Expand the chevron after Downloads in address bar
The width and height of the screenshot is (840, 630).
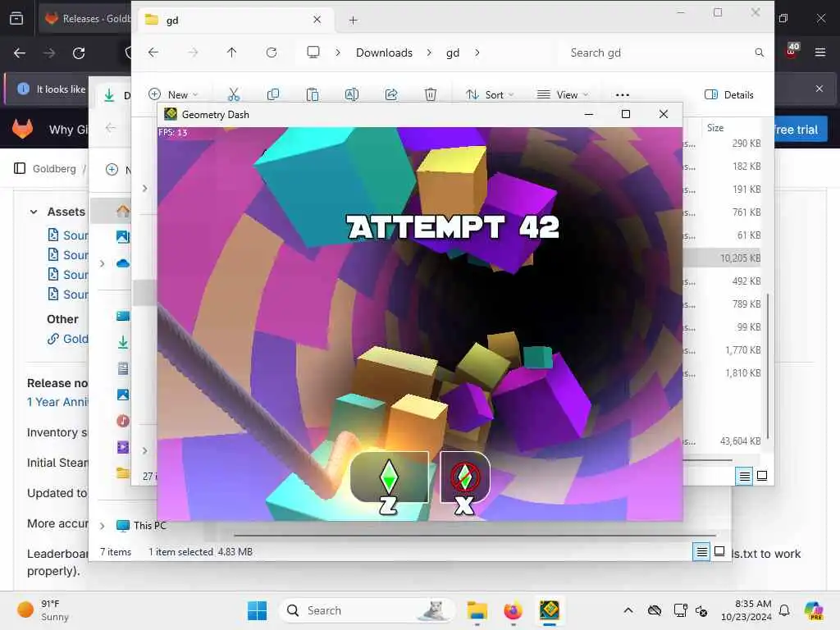point(429,52)
